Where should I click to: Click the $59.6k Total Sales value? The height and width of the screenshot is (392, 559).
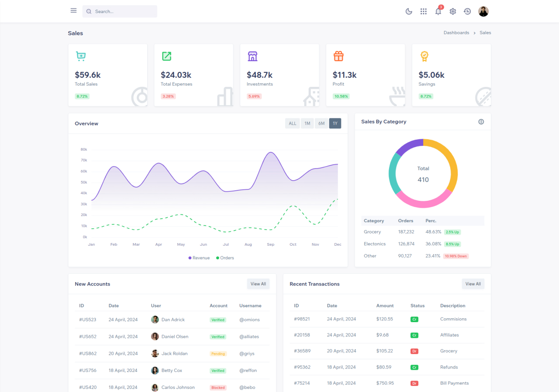[x=88, y=75]
